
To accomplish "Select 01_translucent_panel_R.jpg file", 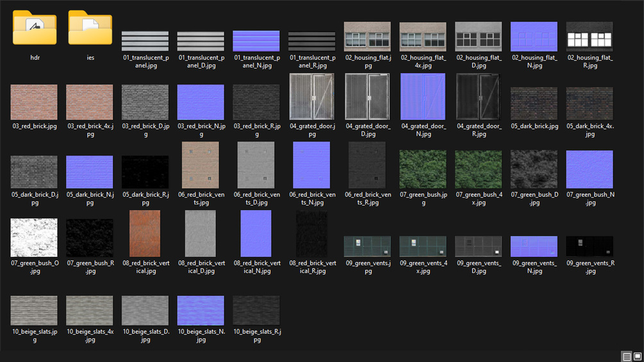I will [311, 41].
